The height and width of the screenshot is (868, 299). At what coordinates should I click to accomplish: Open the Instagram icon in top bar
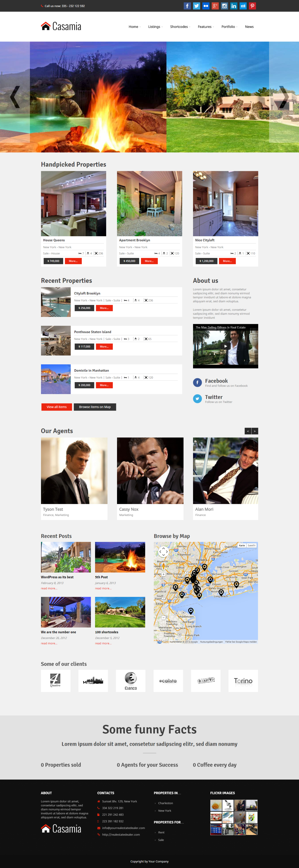coord(224,6)
